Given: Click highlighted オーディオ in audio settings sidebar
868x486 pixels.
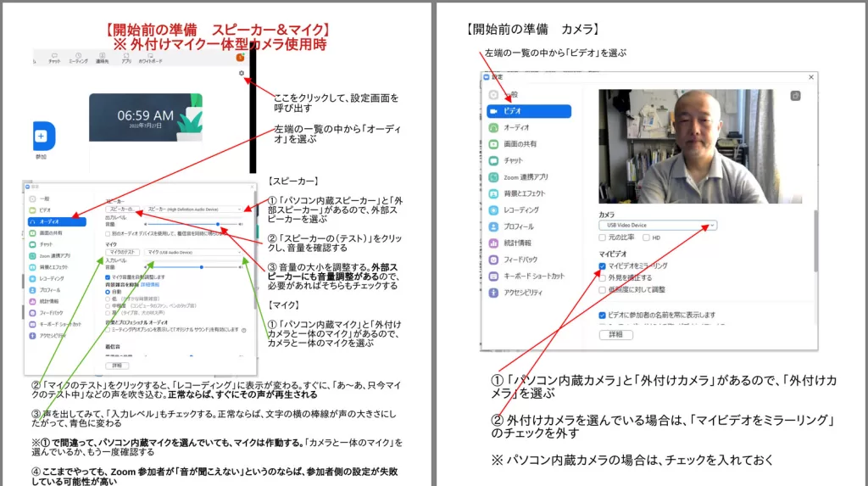Looking at the screenshot, I should coord(57,221).
